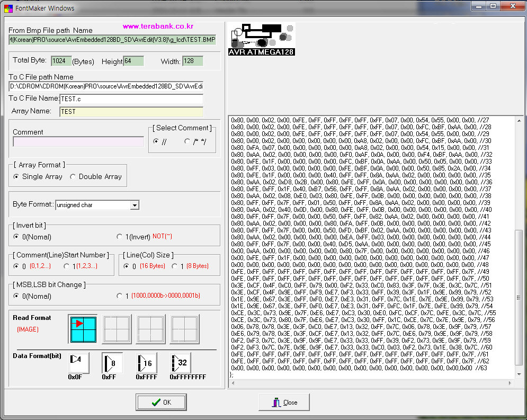
Task: Click the To C File Name field
Action: 131,99
